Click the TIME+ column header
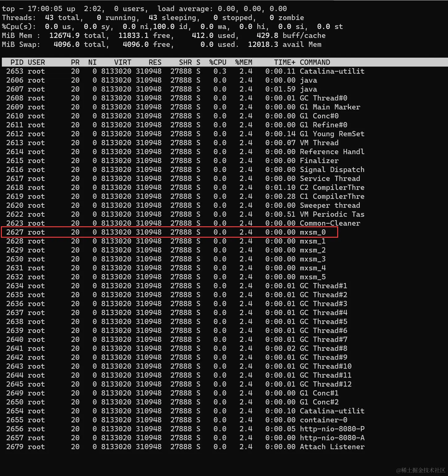The width and height of the screenshot is (448, 476). 285,62
